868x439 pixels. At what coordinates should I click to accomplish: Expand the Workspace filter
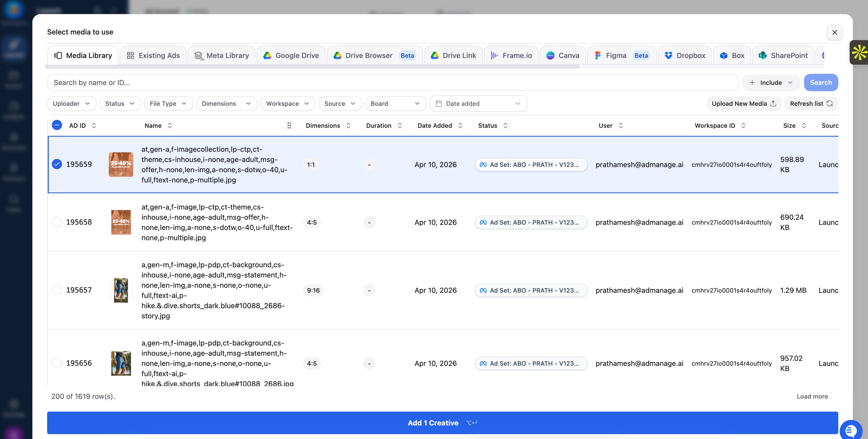click(288, 103)
